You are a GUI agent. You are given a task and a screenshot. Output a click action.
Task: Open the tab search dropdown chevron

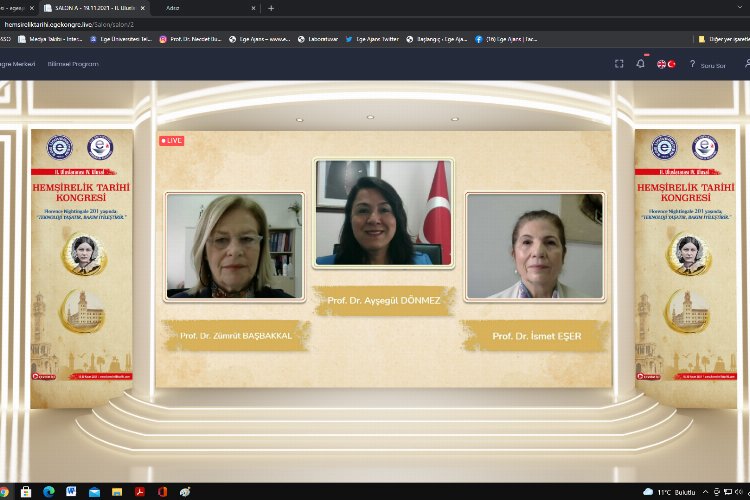[x=742, y=8]
